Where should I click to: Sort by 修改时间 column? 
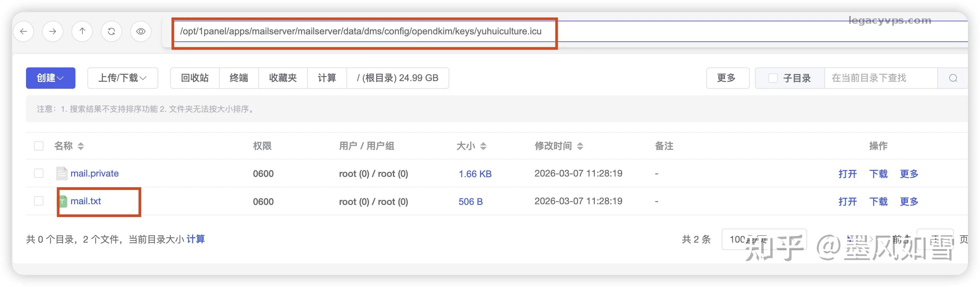[x=559, y=146]
